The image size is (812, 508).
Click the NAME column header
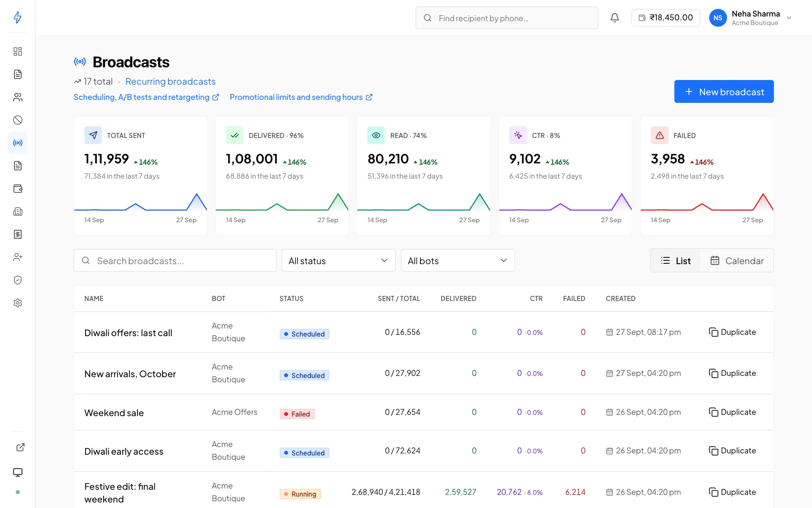(93, 298)
